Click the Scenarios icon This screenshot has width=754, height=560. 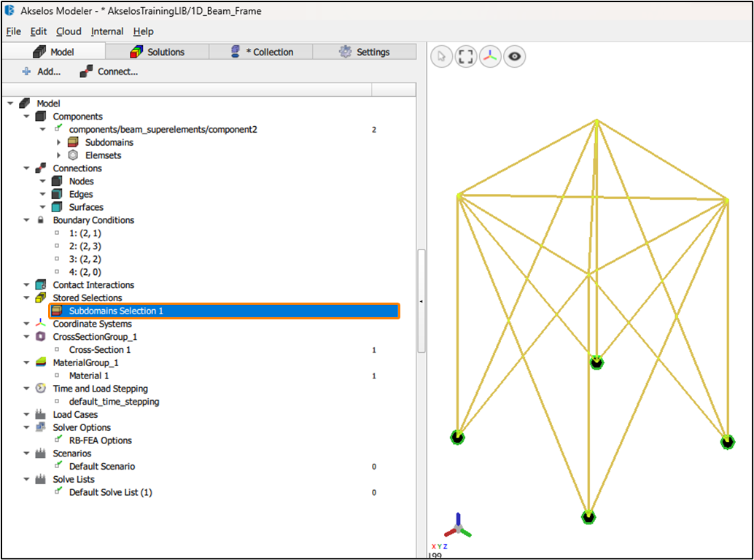41,454
